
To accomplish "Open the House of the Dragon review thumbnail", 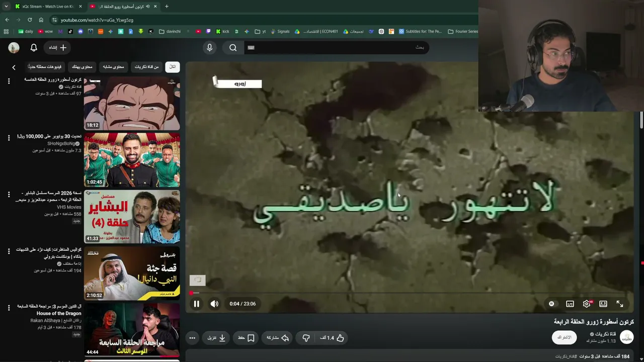I will click(x=132, y=330).
